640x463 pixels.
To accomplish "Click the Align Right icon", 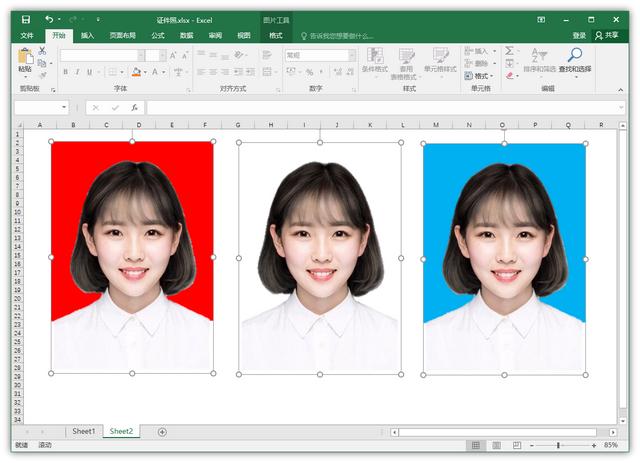I will (x=225, y=72).
